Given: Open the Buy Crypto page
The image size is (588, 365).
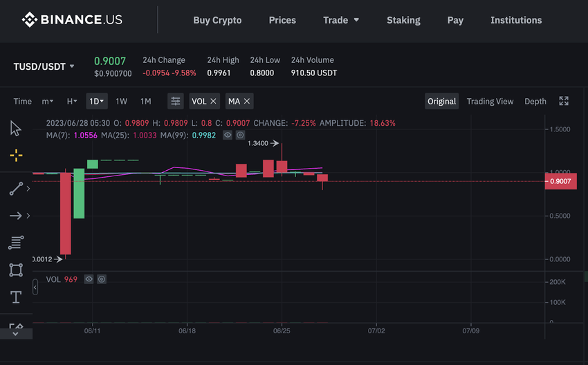Looking at the screenshot, I should pyautogui.click(x=217, y=20).
